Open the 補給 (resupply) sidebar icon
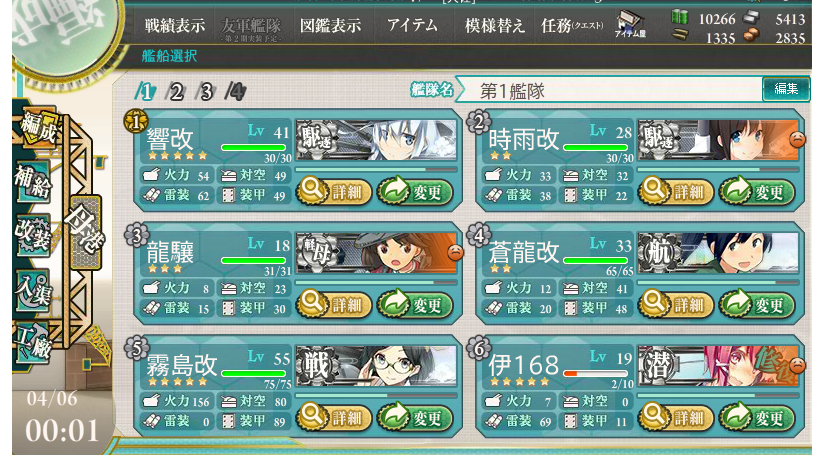 click(34, 182)
